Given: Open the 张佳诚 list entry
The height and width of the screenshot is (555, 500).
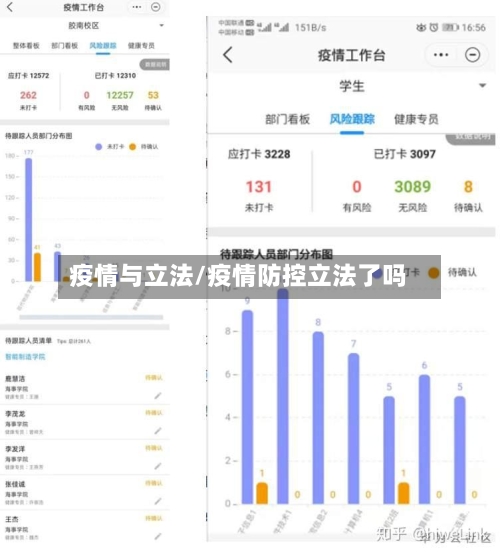Looking at the screenshot, I should point(85,493).
